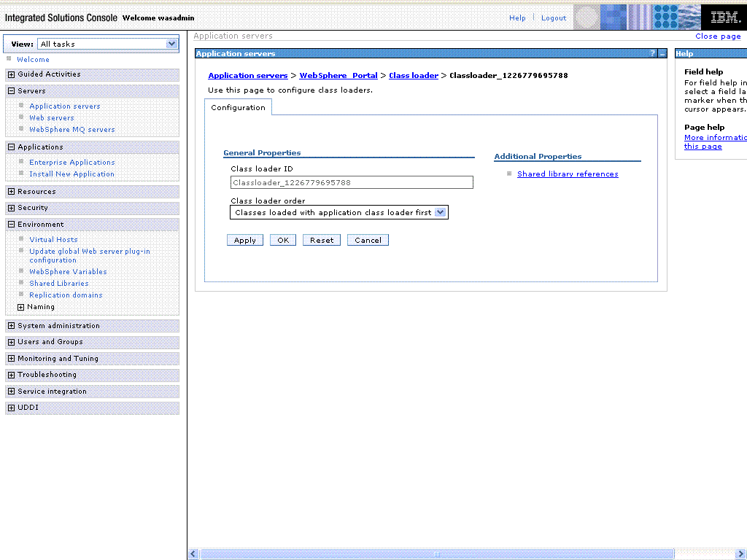Click Application servers breadcrumb link

248,75
